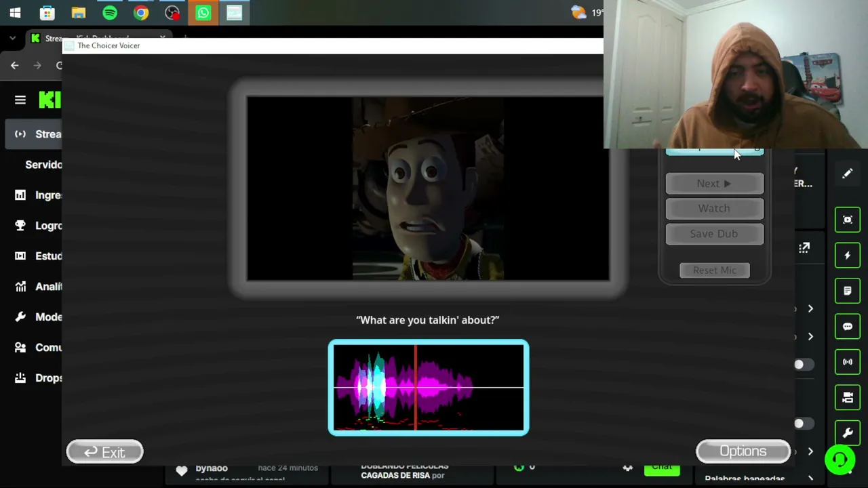Open Chrome's tab search chevron
The width and height of the screenshot is (868, 488).
tap(12, 39)
